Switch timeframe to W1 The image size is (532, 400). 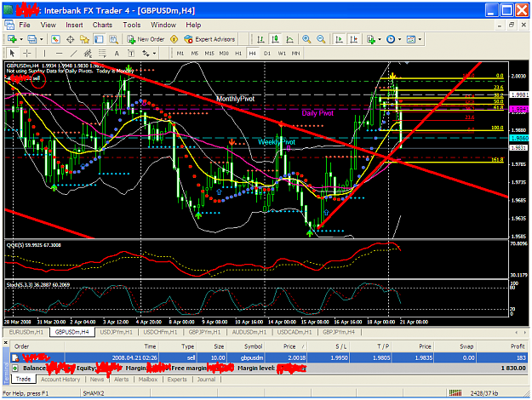click(x=282, y=54)
